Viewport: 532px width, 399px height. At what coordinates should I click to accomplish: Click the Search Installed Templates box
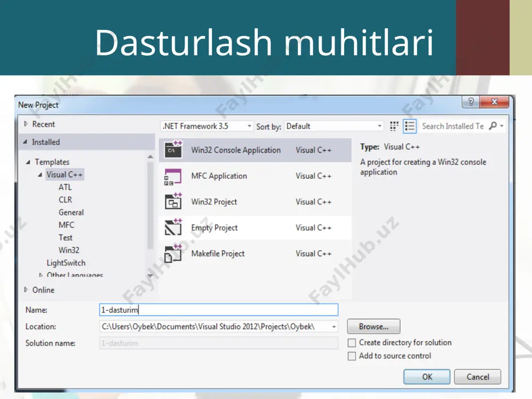click(453, 126)
